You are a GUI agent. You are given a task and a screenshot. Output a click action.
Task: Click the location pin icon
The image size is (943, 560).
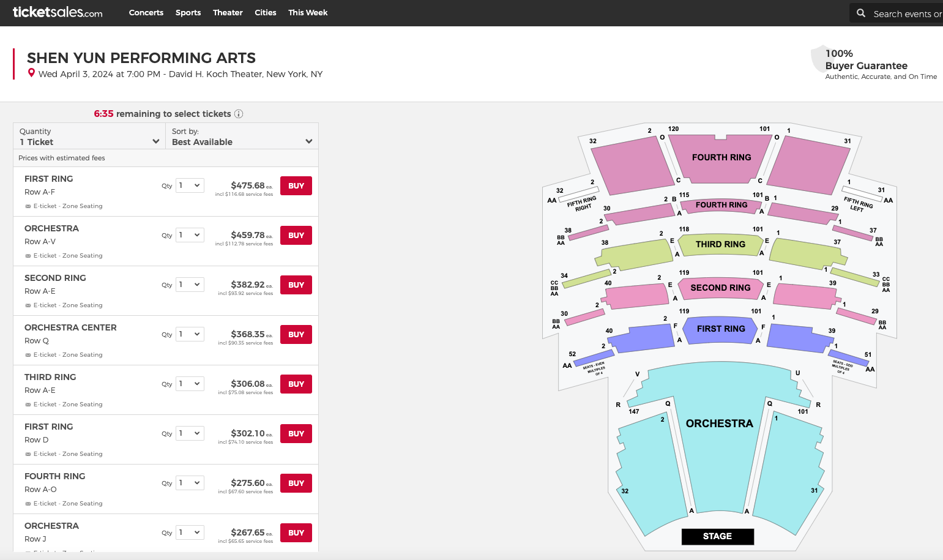pos(31,73)
